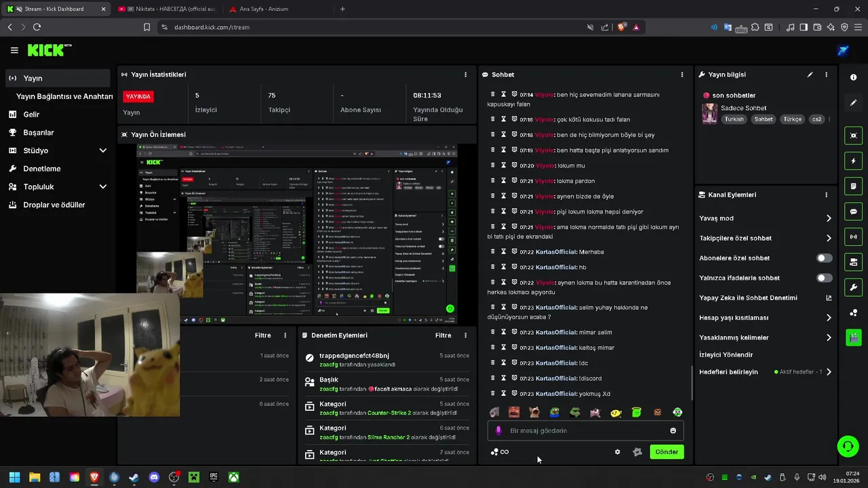This screenshot has height=488, width=868.
Task: Click the green Gönder button
Action: 667,452
